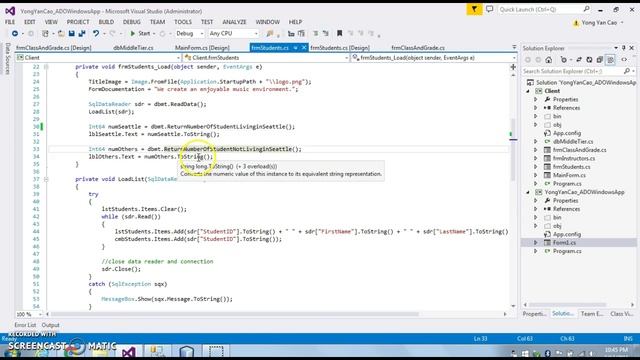640x360 pixels.
Task: Click the Sync with Active Document icon
Action: (579, 60)
